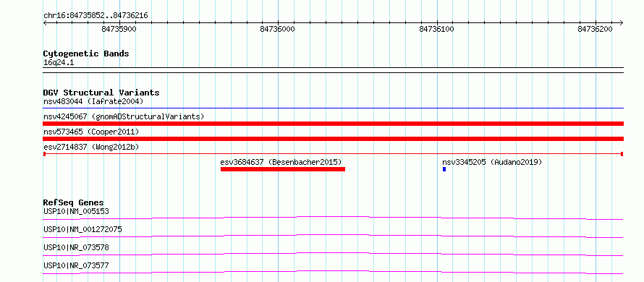Open USP10|NM_001272075 transcript label
The height and width of the screenshot is (282, 644).
[x=82, y=229]
